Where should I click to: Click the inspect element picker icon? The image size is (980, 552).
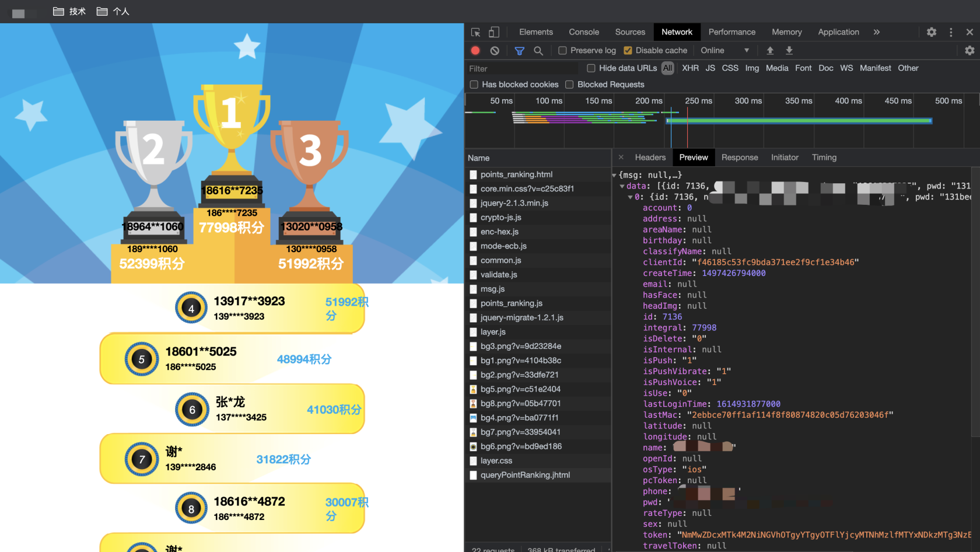(475, 32)
